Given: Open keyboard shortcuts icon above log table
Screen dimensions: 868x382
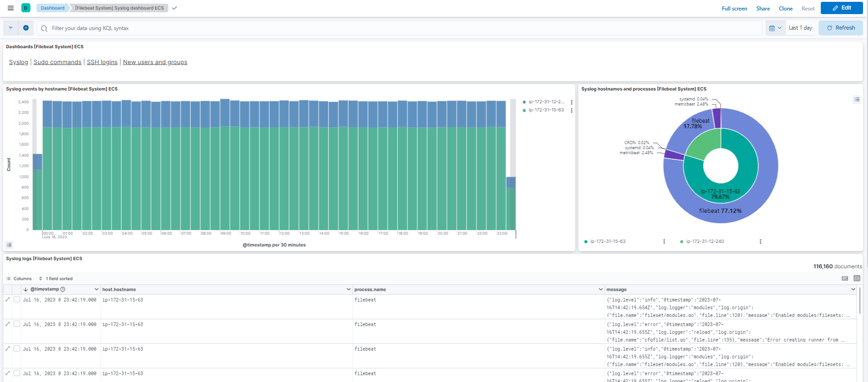Looking at the screenshot, I should tap(845, 278).
